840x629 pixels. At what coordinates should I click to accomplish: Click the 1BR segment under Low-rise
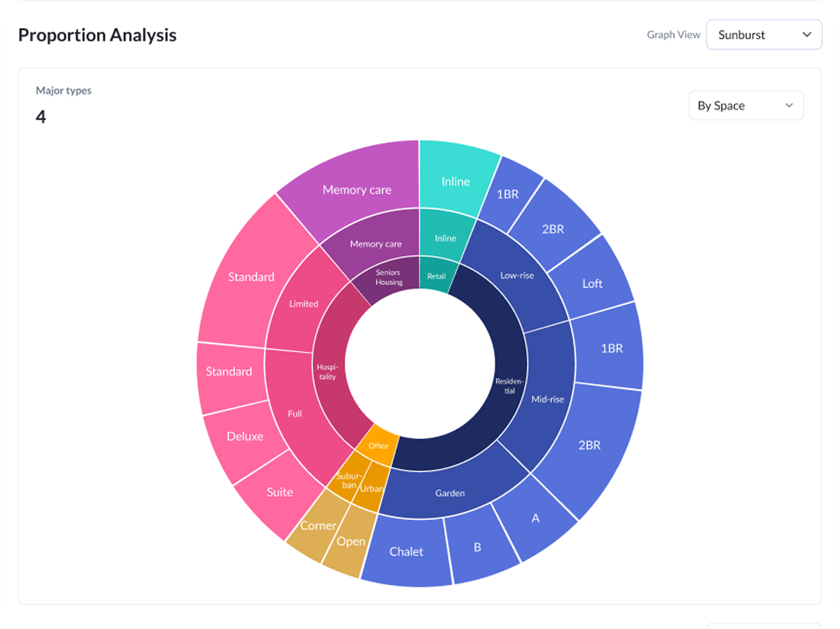[508, 194]
